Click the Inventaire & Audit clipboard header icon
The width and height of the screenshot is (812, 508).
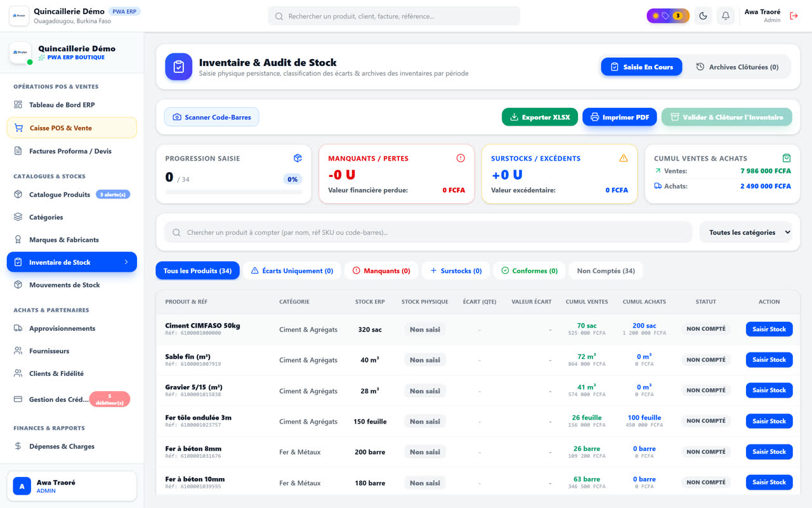(179, 67)
